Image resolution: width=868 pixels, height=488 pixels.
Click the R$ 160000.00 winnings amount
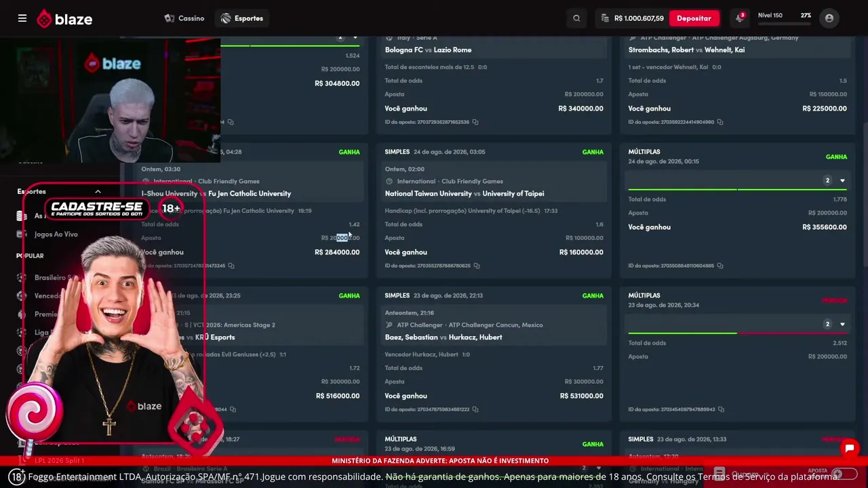581,252
